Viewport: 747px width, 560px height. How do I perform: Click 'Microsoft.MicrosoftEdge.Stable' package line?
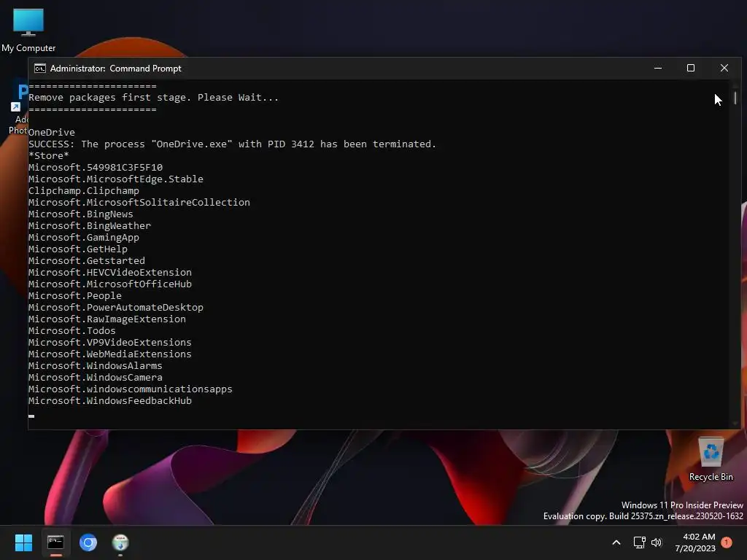tap(116, 179)
